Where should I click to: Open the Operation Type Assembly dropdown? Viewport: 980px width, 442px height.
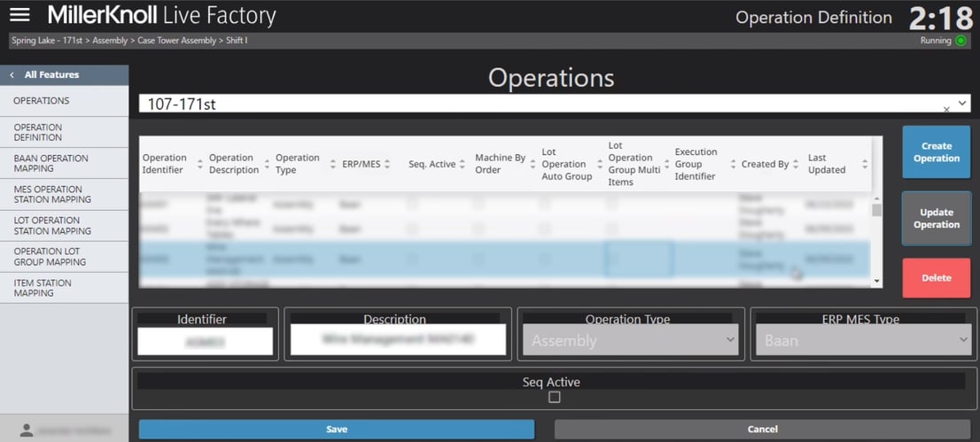(631, 341)
